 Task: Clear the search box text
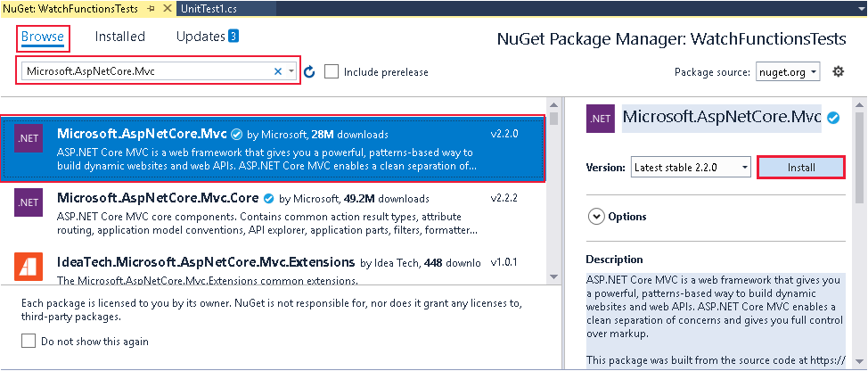(277, 71)
